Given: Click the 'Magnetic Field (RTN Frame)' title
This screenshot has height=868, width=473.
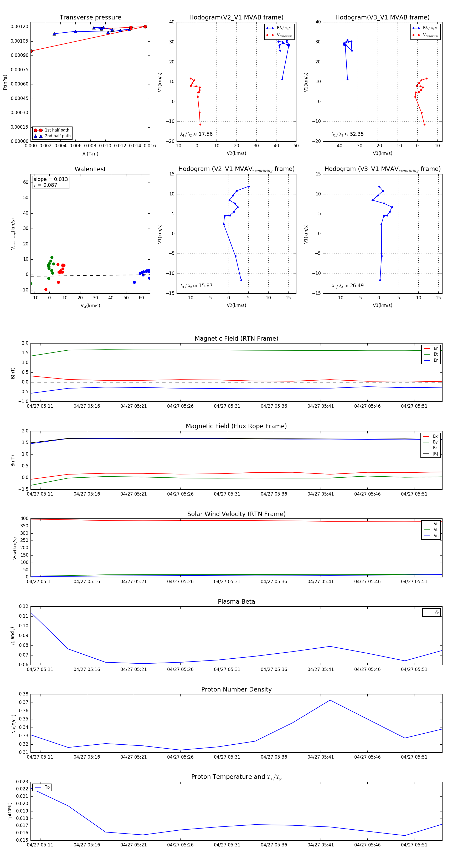Looking at the screenshot, I should (236, 339).
